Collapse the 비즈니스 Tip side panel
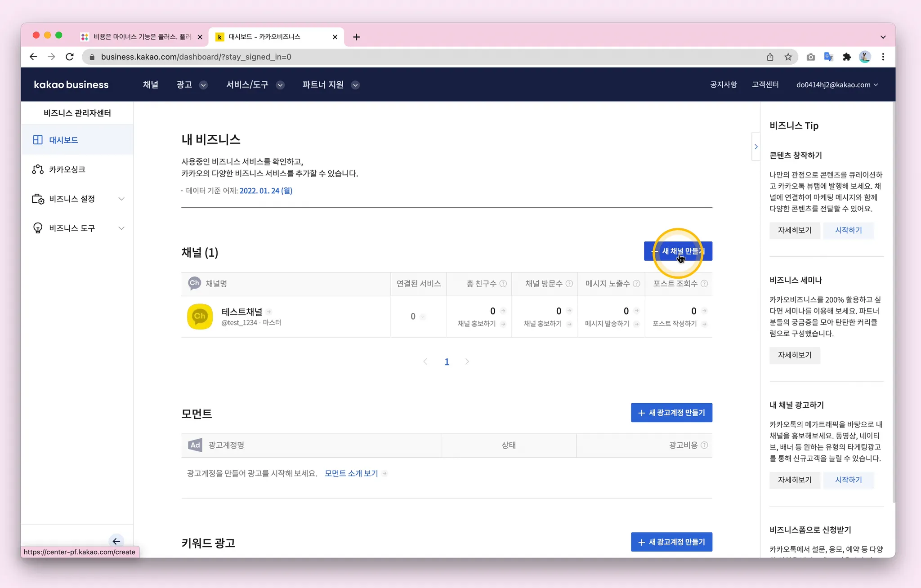 click(756, 147)
